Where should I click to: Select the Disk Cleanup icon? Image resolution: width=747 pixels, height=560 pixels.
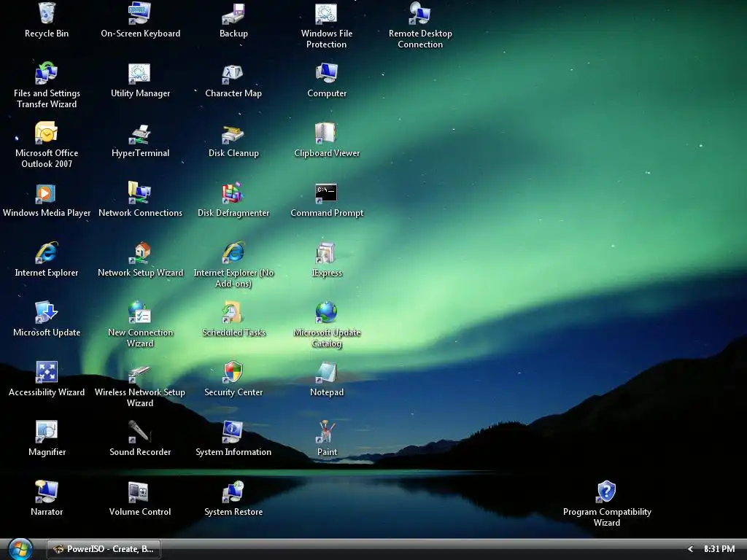point(233,133)
